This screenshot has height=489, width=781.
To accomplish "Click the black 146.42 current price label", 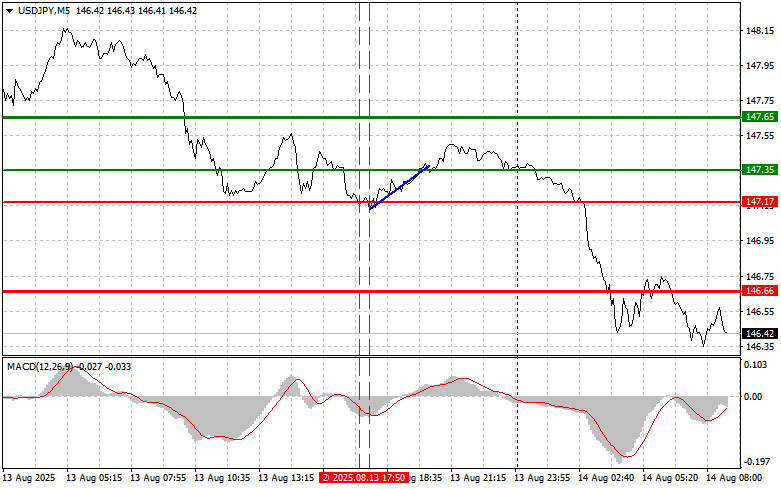I will click(x=760, y=333).
